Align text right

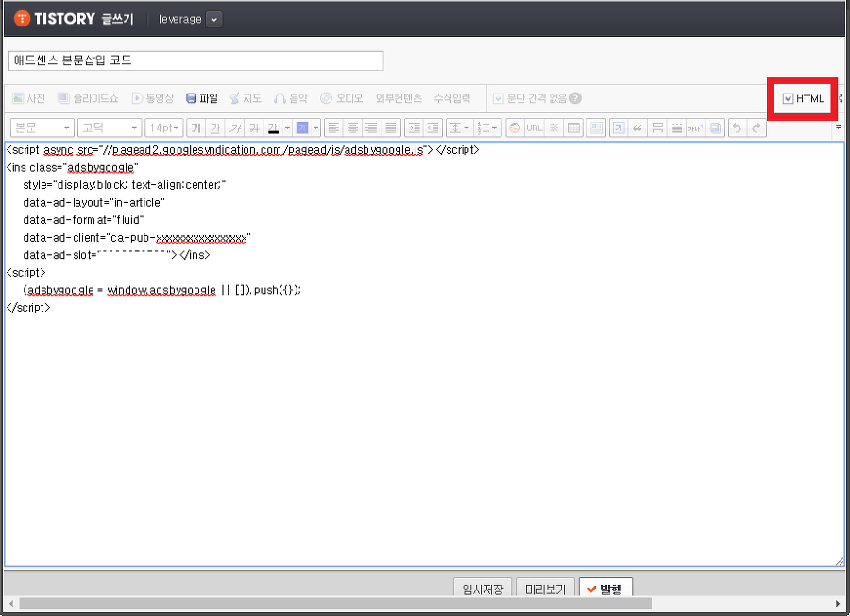click(x=371, y=128)
